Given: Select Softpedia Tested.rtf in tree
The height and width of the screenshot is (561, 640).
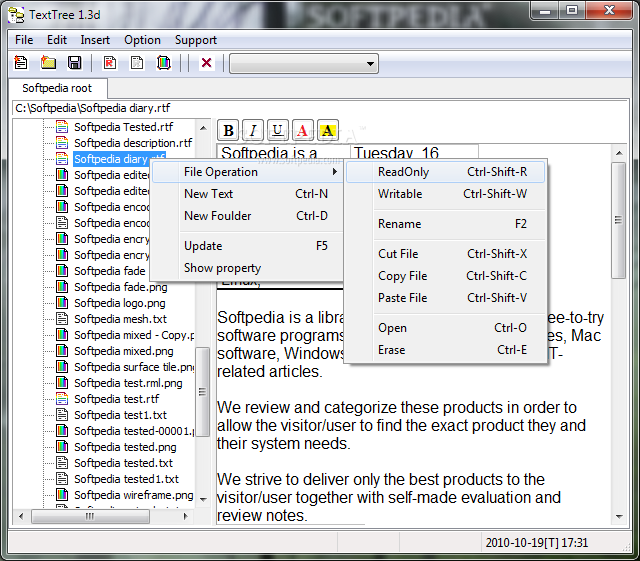Looking at the screenshot, I should point(124,127).
